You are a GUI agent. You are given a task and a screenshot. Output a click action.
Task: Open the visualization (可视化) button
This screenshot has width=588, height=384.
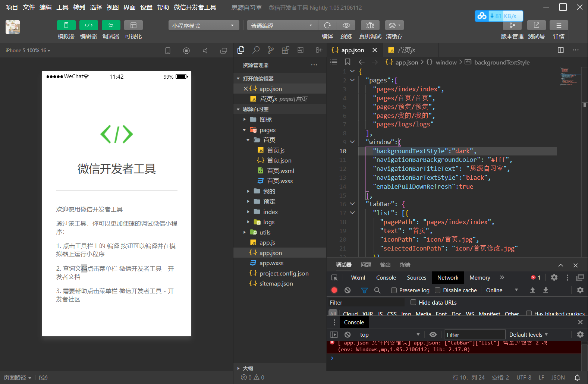[x=133, y=25]
